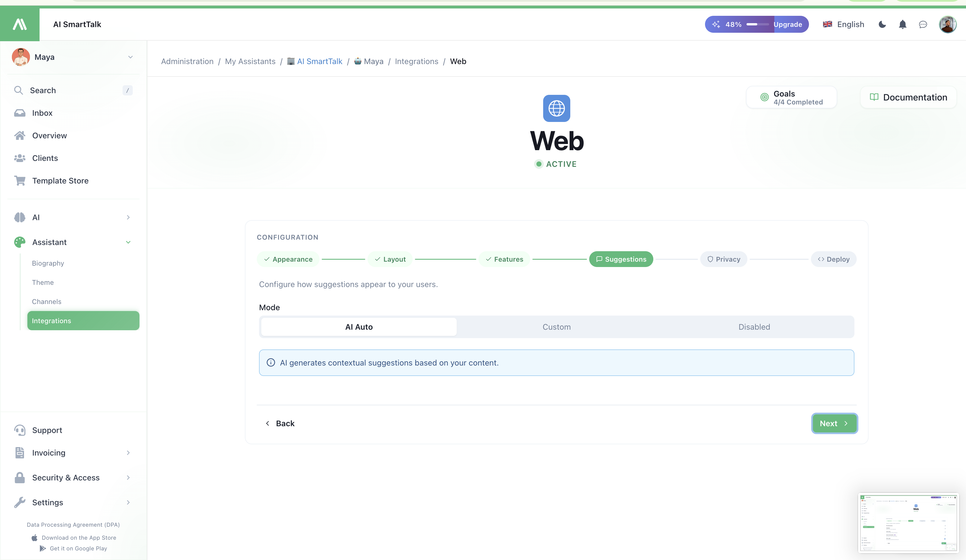Click the Web globe icon

coord(557,108)
